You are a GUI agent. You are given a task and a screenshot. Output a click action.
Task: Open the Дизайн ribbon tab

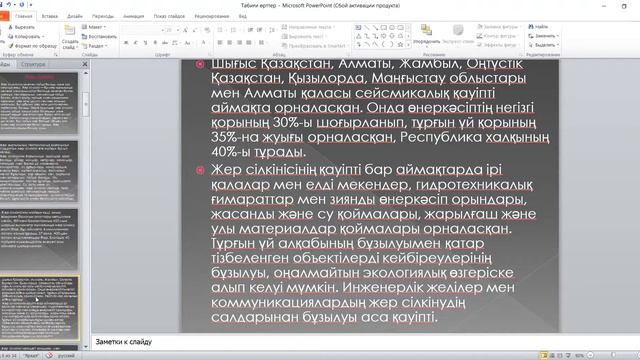pos(75,16)
